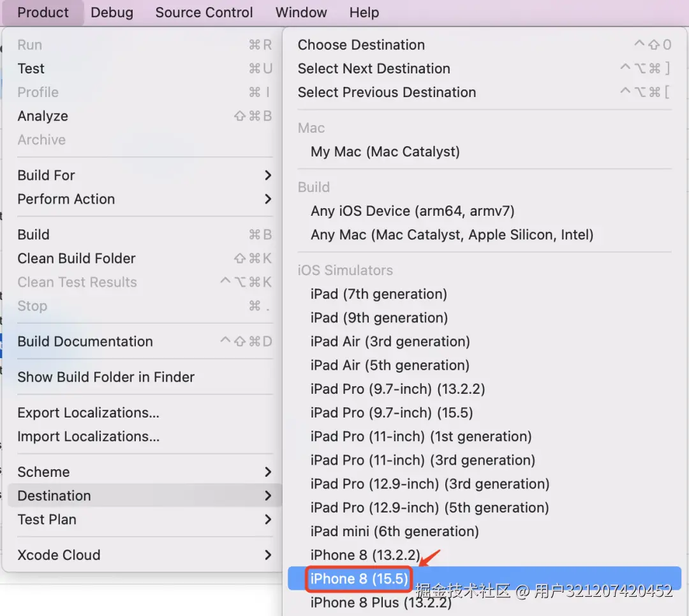Viewport: 689px width, 616px height.
Task: Open the Help menu
Action: click(364, 12)
